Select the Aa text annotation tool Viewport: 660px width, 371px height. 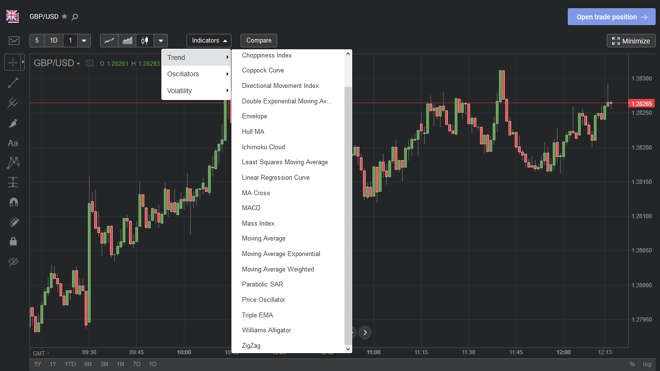point(13,143)
